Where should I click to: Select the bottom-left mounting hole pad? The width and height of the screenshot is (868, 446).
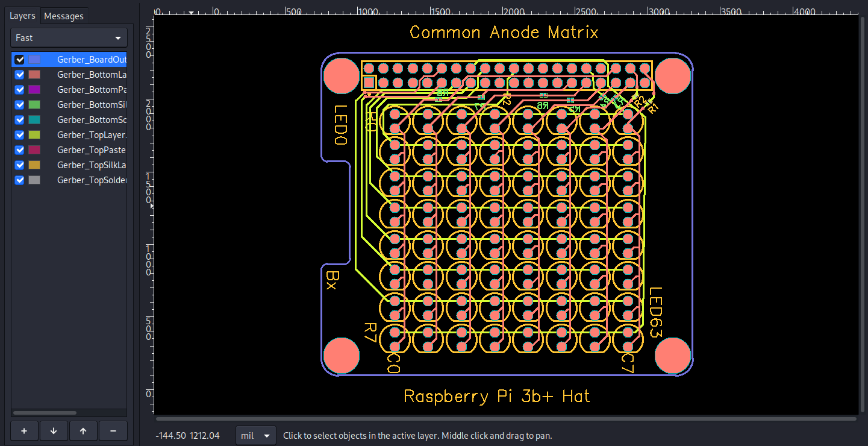(x=342, y=356)
